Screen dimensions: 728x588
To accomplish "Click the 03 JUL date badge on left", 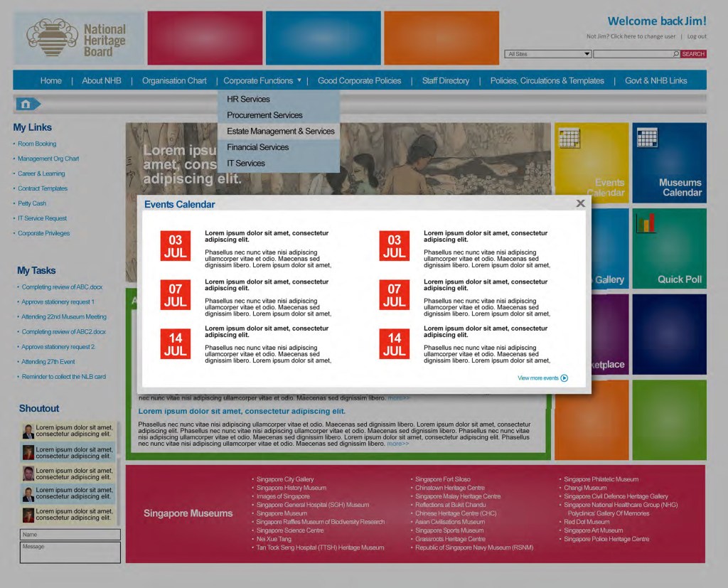I will pos(175,246).
